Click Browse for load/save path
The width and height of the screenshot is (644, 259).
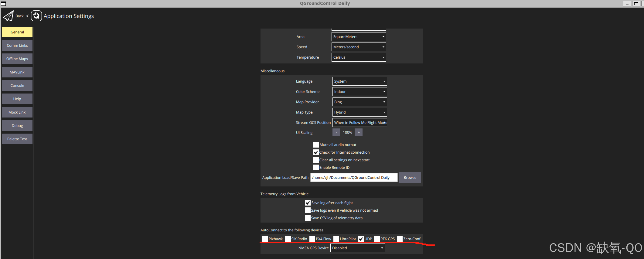[x=410, y=178]
